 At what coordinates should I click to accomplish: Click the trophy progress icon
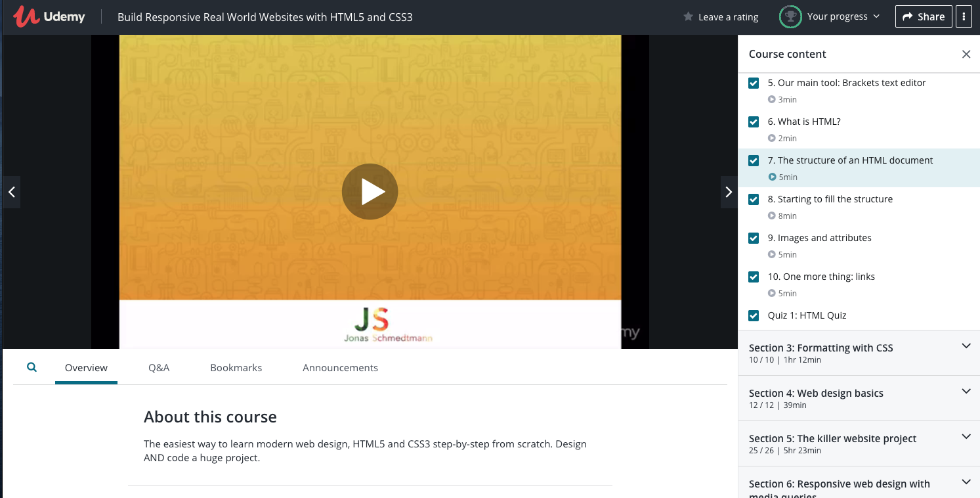click(x=790, y=17)
